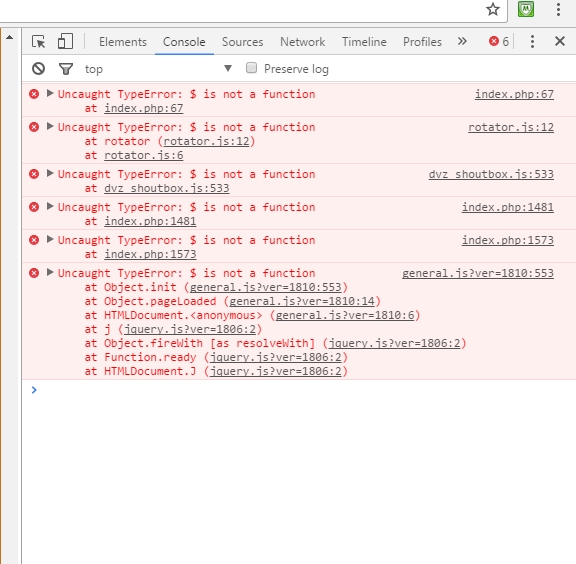Open the Chrome browser three-dot menu
Screen dimensions: 576x564
(558, 9)
